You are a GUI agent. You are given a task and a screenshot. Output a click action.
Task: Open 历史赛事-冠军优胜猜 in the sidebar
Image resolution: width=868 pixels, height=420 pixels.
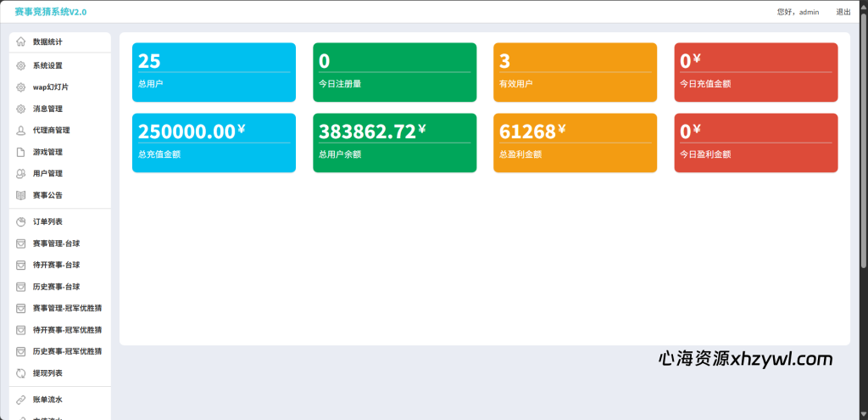67,351
